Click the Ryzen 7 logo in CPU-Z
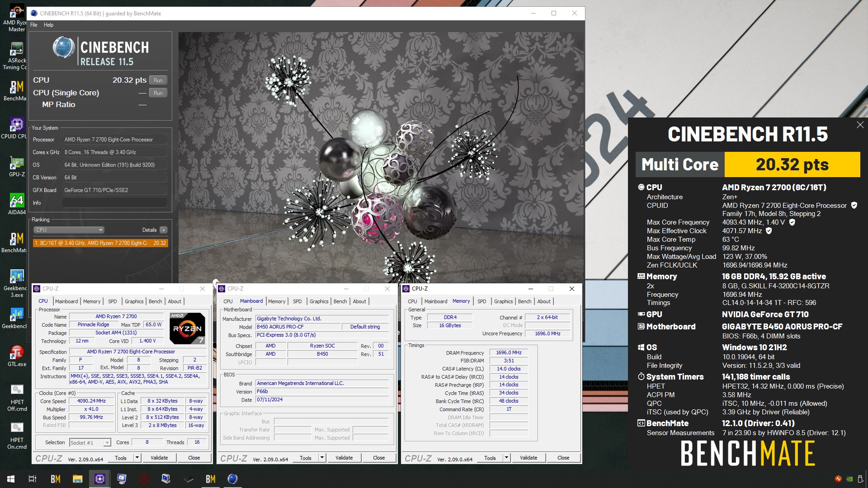This screenshot has height=488, width=868. point(187,328)
